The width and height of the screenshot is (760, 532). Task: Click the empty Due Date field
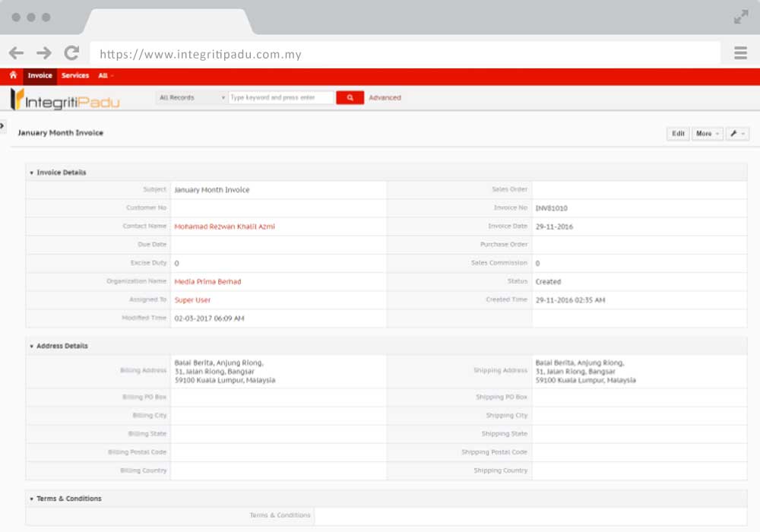coord(278,245)
